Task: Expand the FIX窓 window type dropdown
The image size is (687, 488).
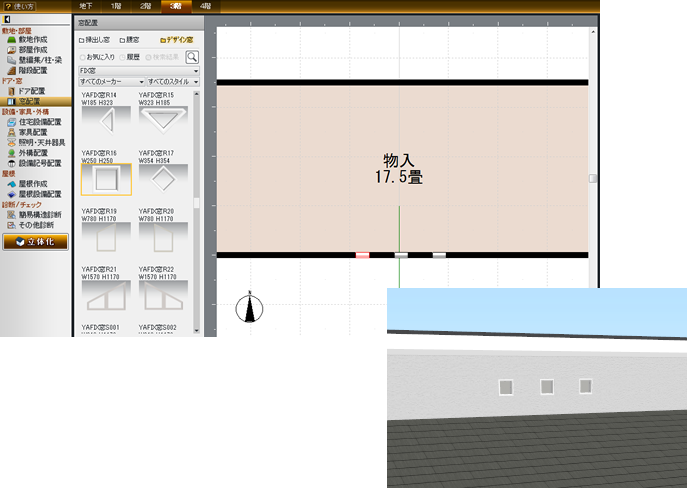Action: pyautogui.click(x=139, y=71)
